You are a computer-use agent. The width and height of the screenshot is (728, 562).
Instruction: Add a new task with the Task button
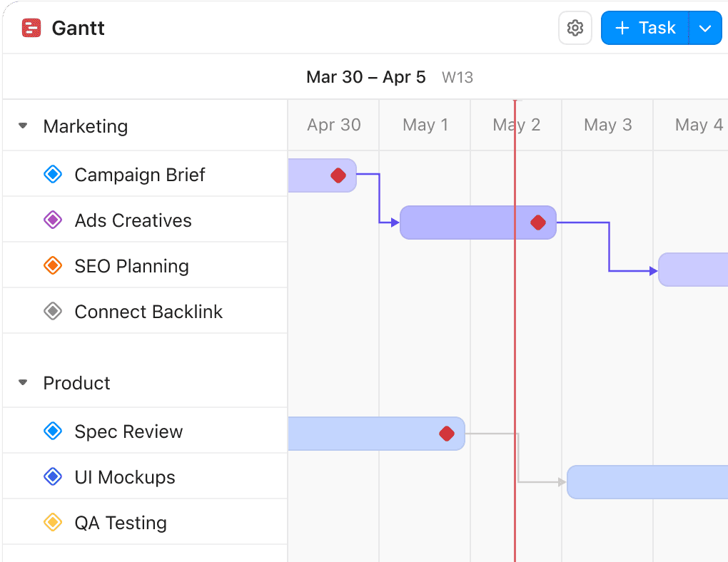[x=644, y=28]
